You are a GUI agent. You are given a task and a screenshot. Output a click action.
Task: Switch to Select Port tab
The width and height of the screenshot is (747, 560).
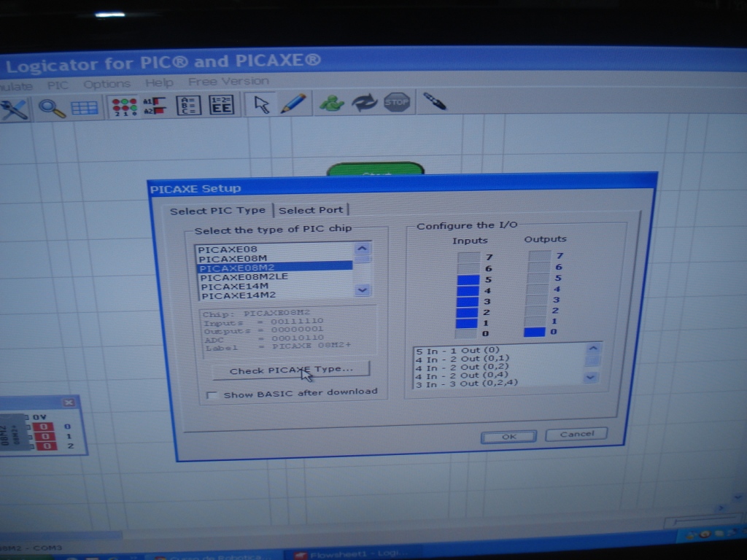(311, 210)
